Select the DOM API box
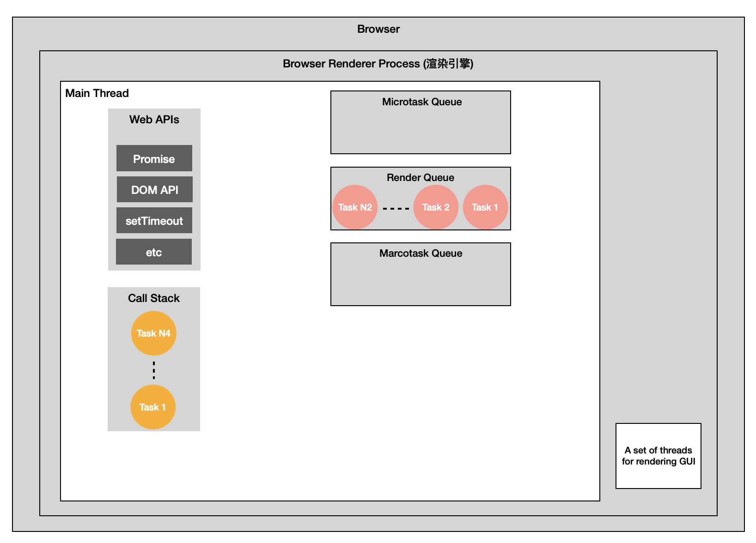Image resolution: width=756 pixels, height=543 pixels. 154,189
